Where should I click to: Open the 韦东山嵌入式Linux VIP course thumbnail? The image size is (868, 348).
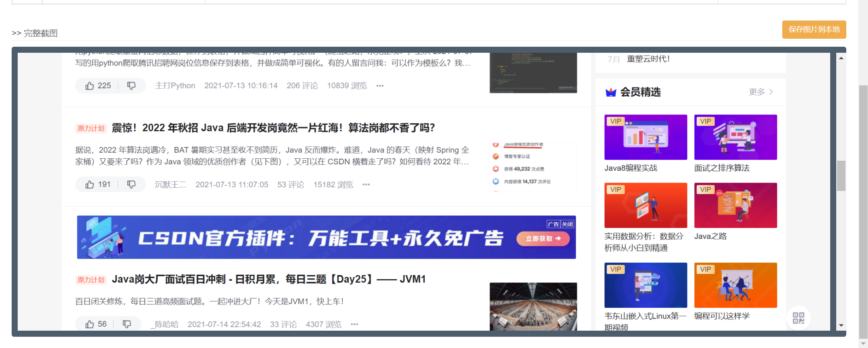646,285
